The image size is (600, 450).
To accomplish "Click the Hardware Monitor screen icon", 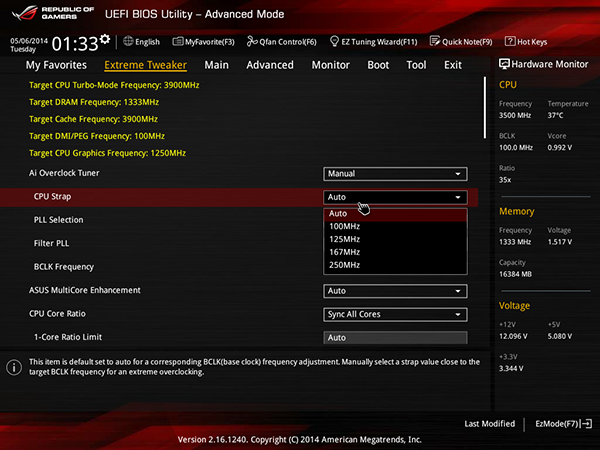I will click(x=504, y=64).
